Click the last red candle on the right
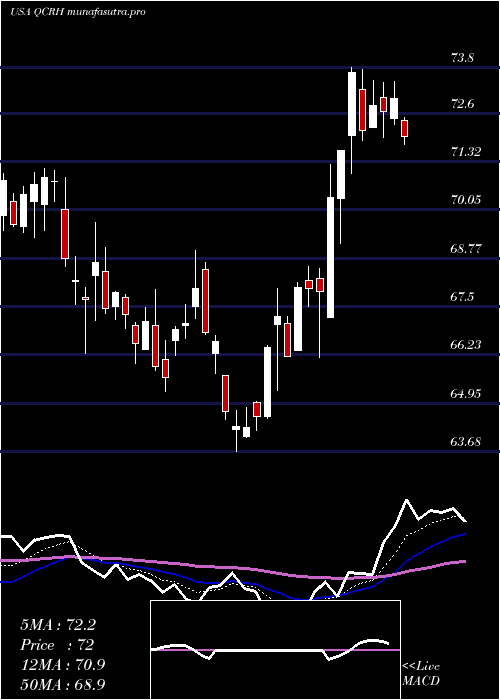Viewport: 500px width, 700px height. click(404, 128)
